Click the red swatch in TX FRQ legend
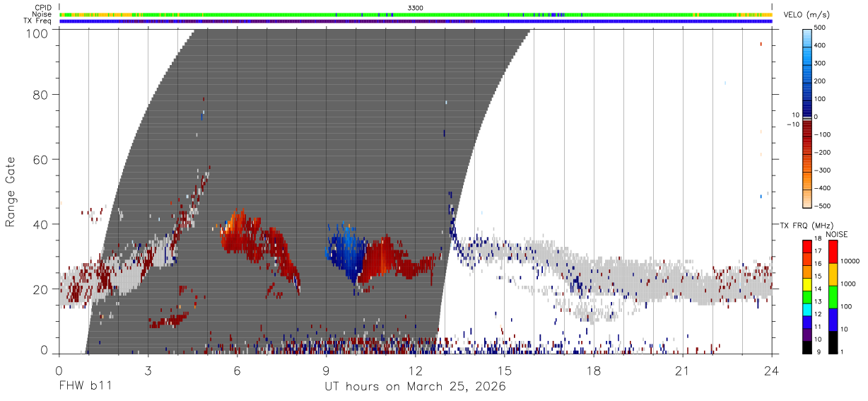 pos(807,246)
